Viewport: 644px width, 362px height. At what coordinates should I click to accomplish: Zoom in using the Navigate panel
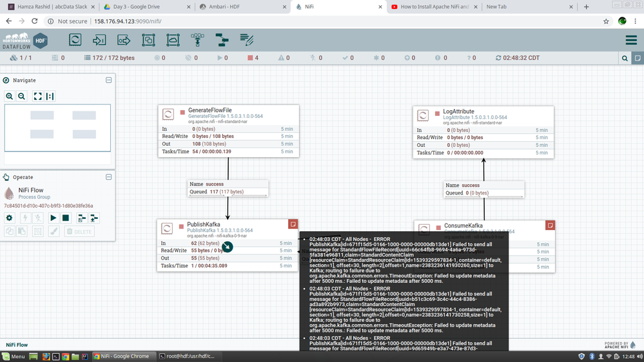(x=10, y=96)
